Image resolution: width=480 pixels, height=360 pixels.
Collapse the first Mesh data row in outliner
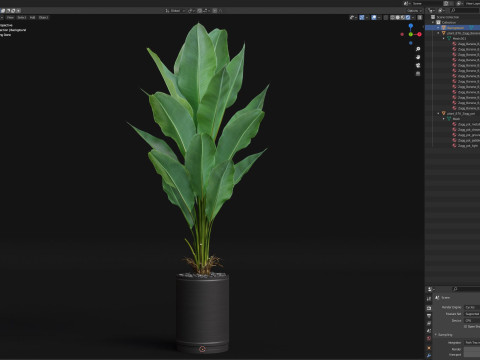pyautogui.click(x=444, y=38)
